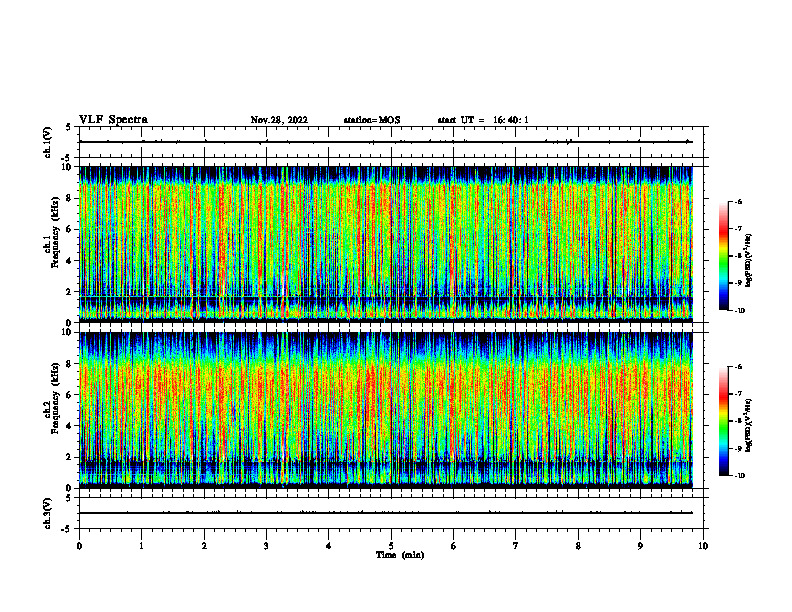Click the time axis tick label "3"
This screenshot has width=792, height=612.
click(x=266, y=546)
